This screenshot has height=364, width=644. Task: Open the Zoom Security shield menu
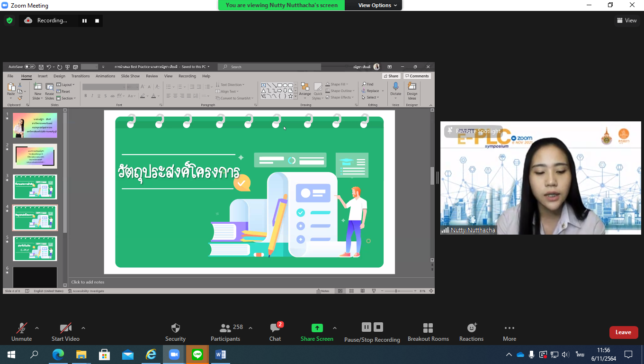pos(175,332)
